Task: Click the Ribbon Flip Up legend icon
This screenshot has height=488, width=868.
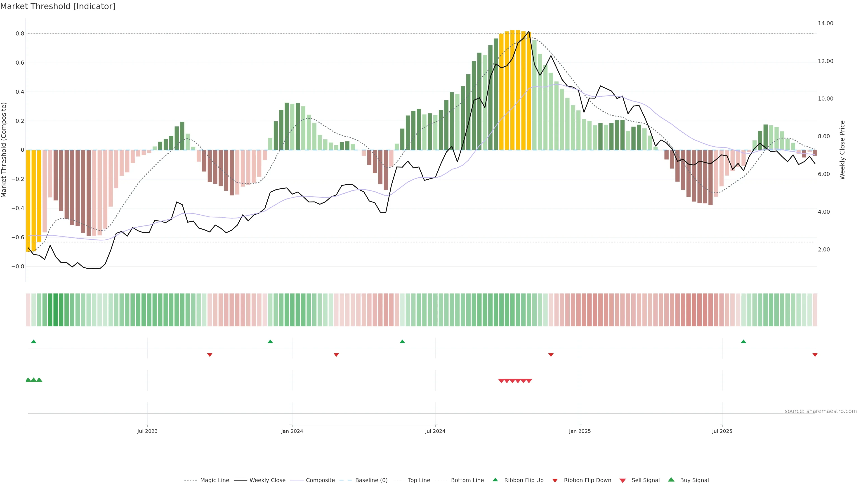Action: (495, 480)
